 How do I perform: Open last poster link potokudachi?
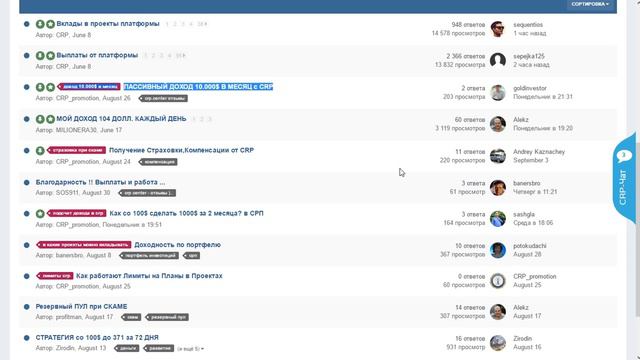(530, 246)
